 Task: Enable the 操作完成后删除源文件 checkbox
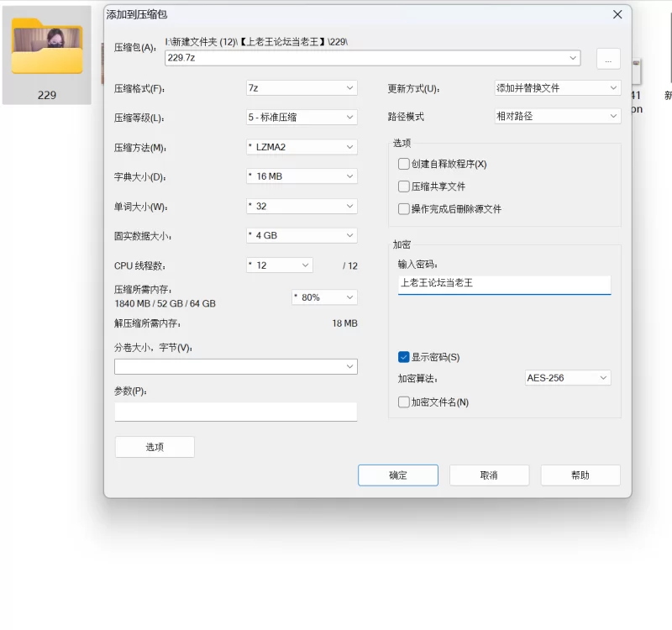404,208
